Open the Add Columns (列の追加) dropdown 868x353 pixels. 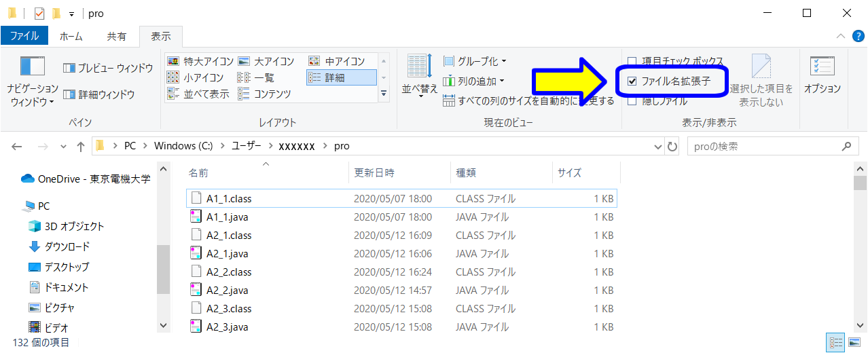[473, 81]
